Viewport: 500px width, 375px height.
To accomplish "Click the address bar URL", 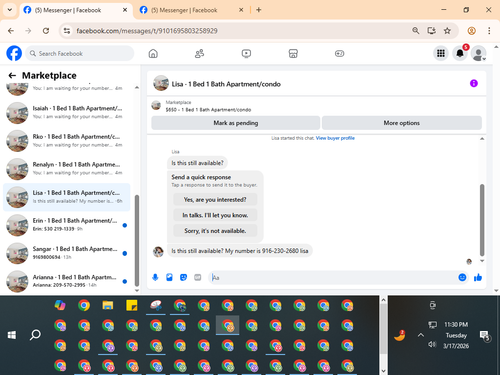I will click(x=147, y=31).
